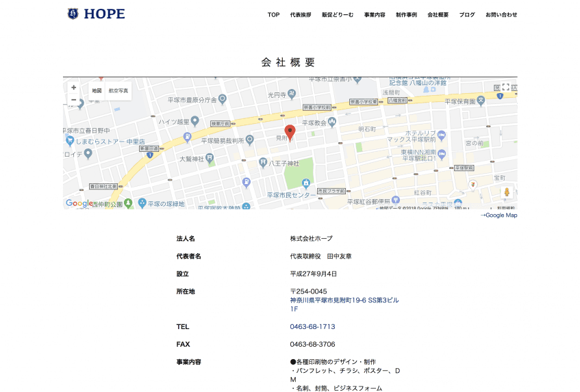This screenshot has height=392, width=580.
Task: Open the 代表挨拶 menu item
Action: pyautogui.click(x=301, y=15)
